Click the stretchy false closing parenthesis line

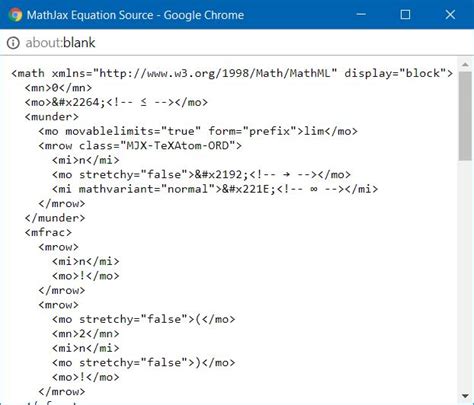click(144, 363)
